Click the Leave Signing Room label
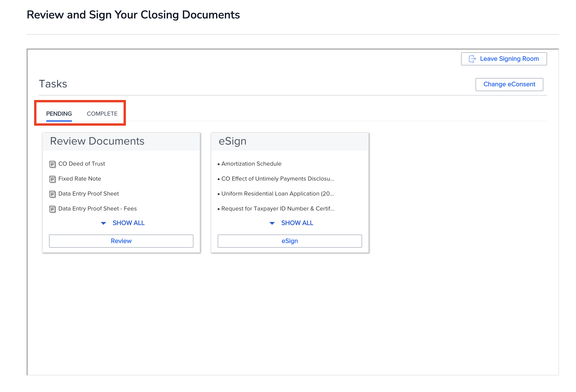This screenshot has width=576, height=392. point(509,59)
